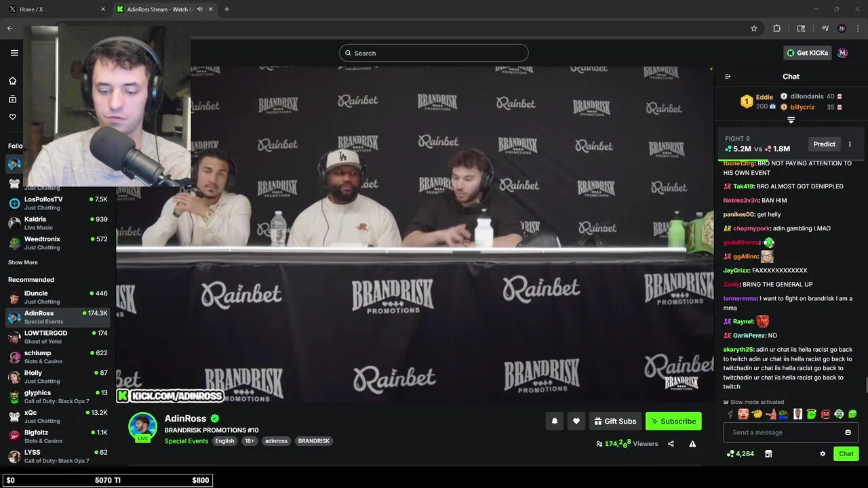Open iHolly recommended channel
The width and height of the screenshot is (868, 488).
pyautogui.click(x=58, y=376)
